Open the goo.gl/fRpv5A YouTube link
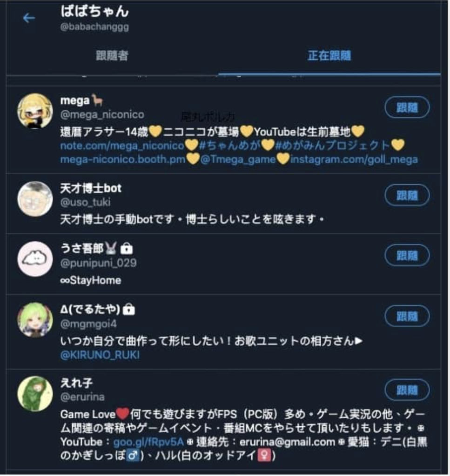The height and width of the screenshot is (476, 450). click(148, 442)
